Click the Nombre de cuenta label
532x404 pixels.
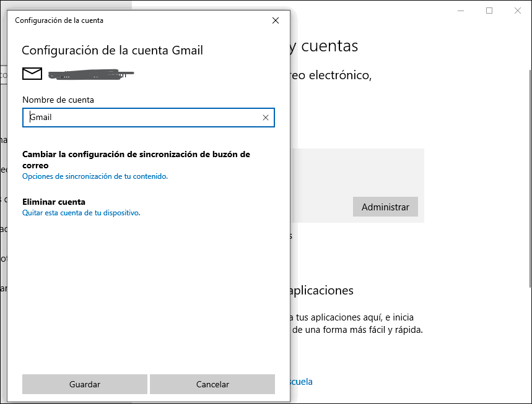tap(58, 100)
